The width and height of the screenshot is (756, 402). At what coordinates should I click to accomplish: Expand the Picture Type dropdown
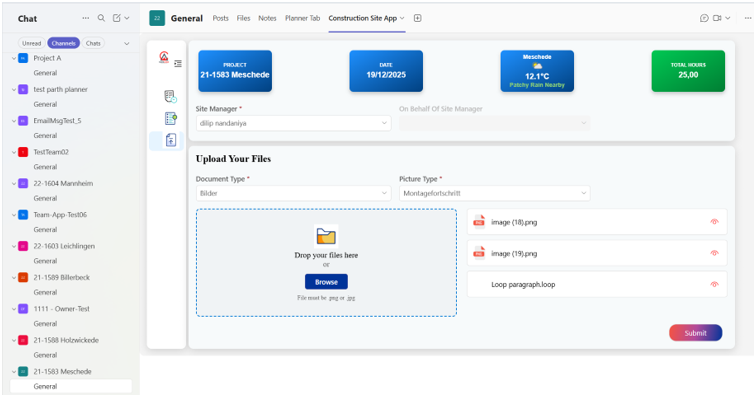pyautogui.click(x=494, y=193)
